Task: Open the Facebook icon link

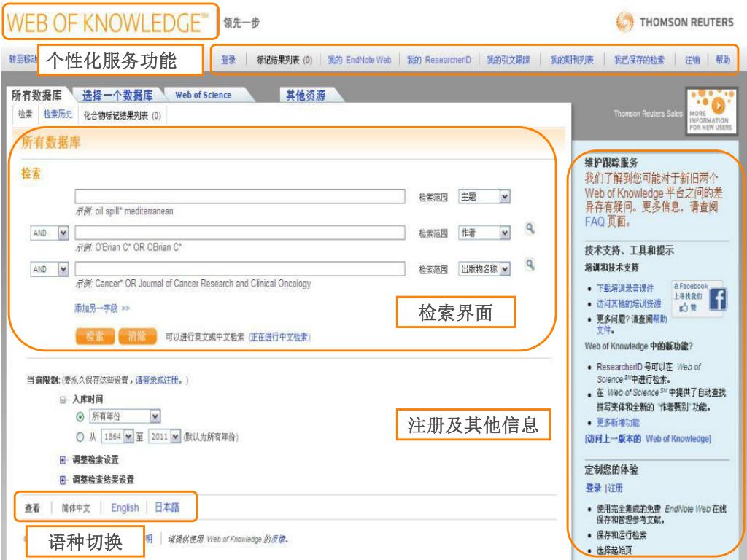Action: pos(718,300)
